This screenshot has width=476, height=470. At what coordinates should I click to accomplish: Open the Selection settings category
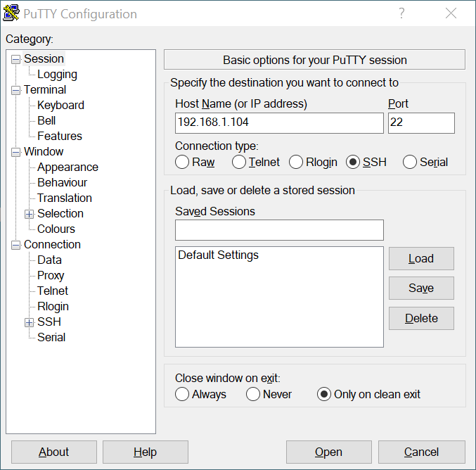tap(60, 214)
